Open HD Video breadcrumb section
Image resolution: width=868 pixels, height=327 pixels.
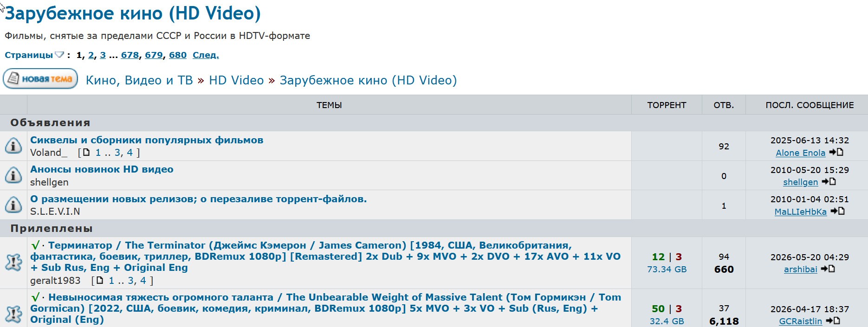coord(236,80)
